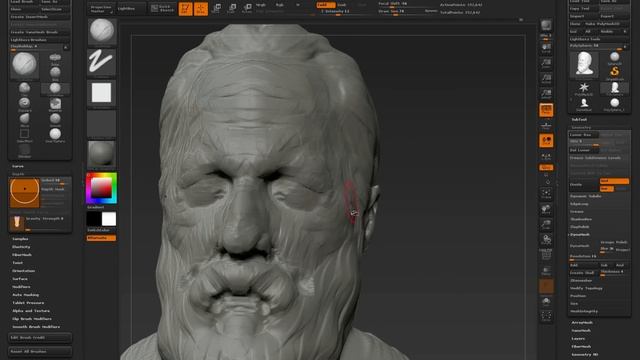The height and width of the screenshot is (360, 640).
Task: Click Reset All Brushes
Action: pyautogui.click(x=40, y=351)
